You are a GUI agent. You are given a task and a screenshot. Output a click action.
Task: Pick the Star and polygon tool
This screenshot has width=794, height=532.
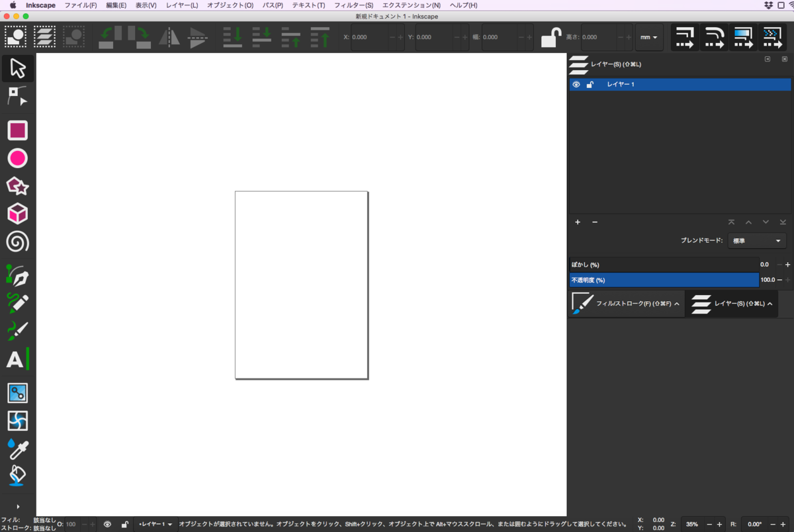pyautogui.click(x=17, y=187)
